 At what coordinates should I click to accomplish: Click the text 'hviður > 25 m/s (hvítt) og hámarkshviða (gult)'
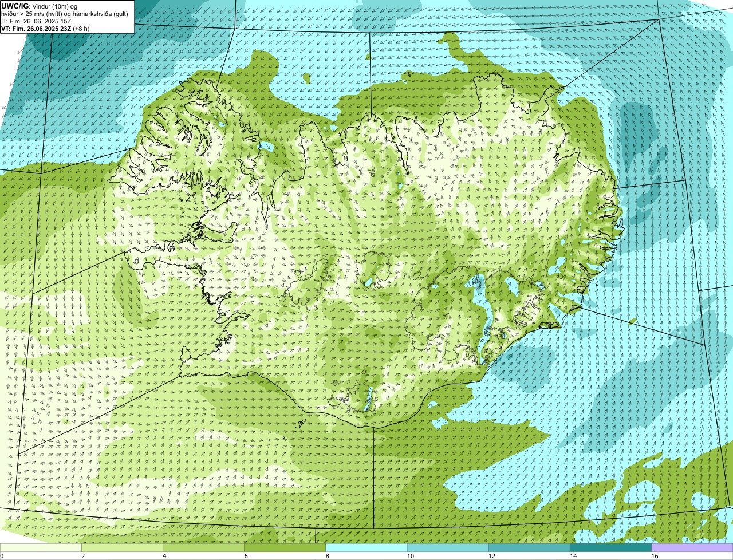[x=65, y=14]
